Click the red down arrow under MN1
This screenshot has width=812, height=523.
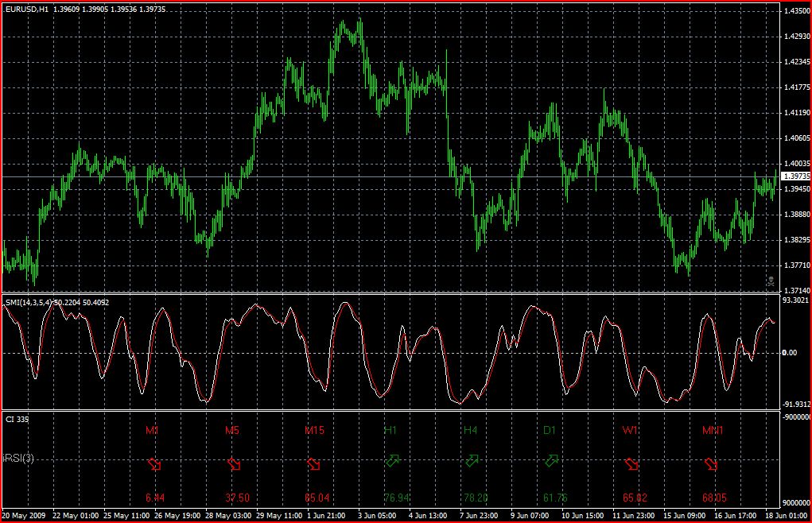click(711, 464)
